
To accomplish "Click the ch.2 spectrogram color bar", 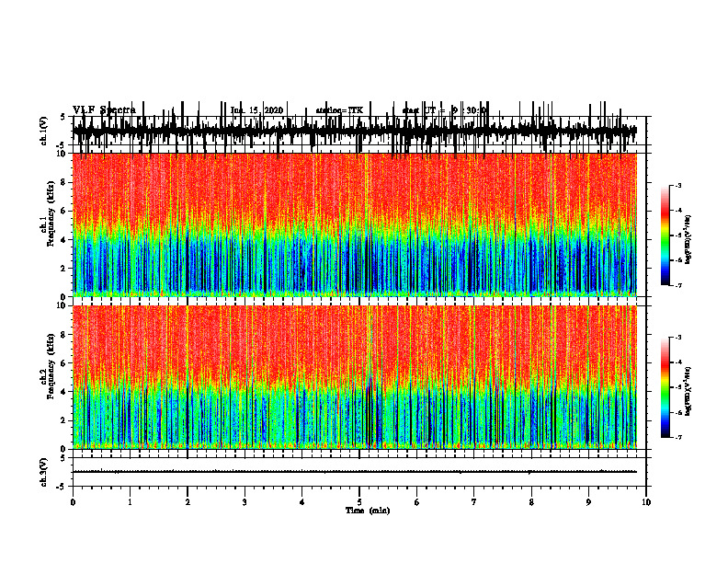I will pyautogui.click(x=665, y=387).
